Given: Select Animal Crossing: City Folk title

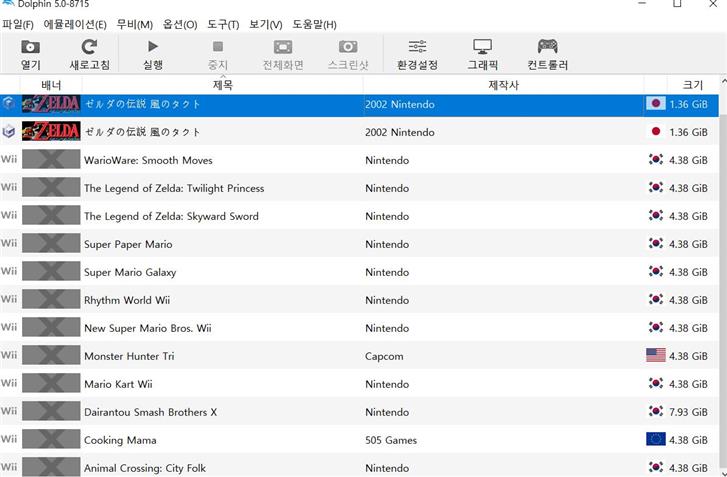Looking at the screenshot, I should click(145, 468).
